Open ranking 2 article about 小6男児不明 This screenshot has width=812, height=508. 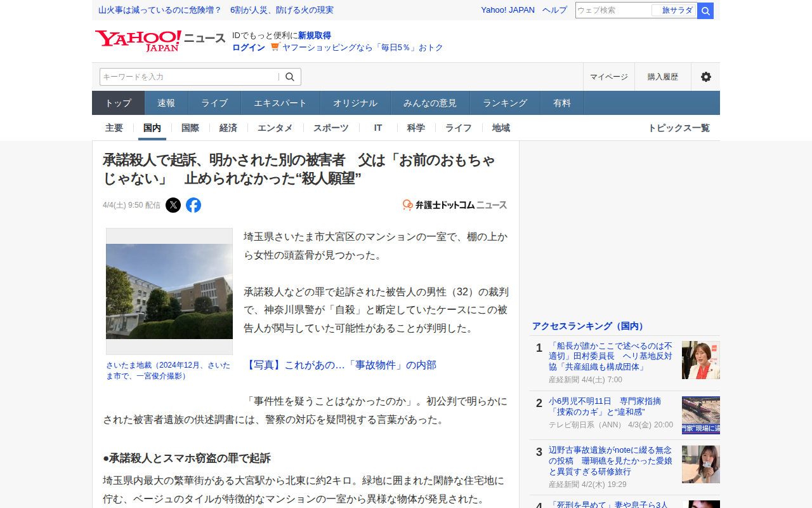pos(605,406)
